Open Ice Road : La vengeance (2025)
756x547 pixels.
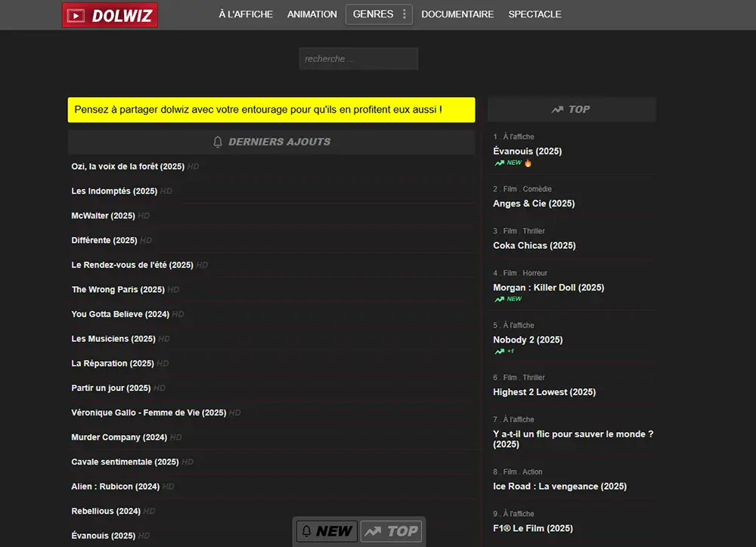[x=559, y=486]
